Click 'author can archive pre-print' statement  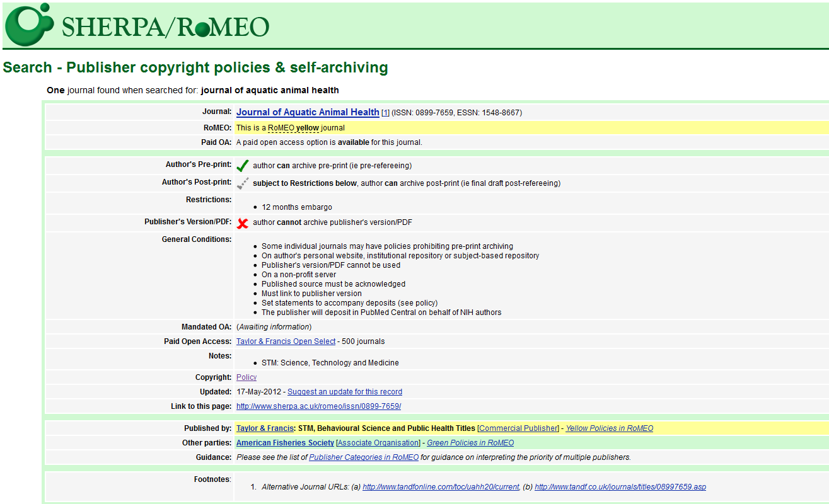click(332, 166)
